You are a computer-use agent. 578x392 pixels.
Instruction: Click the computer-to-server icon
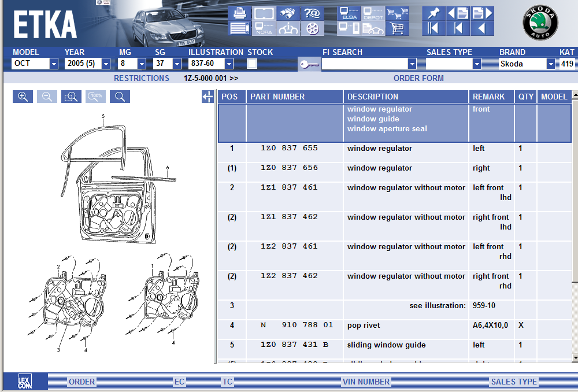point(349,28)
